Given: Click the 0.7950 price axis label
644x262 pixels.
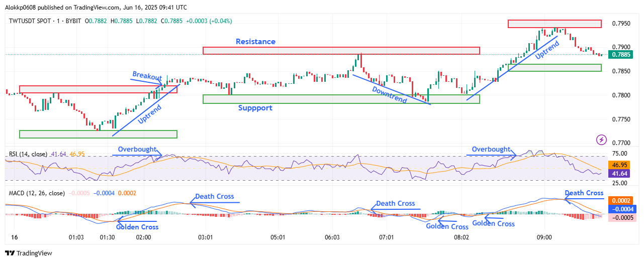Looking at the screenshot, I should [622, 23].
